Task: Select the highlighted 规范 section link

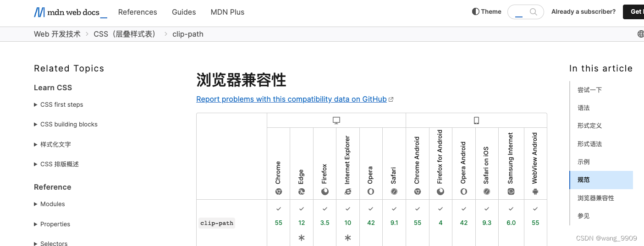Action: coord(601,180)
